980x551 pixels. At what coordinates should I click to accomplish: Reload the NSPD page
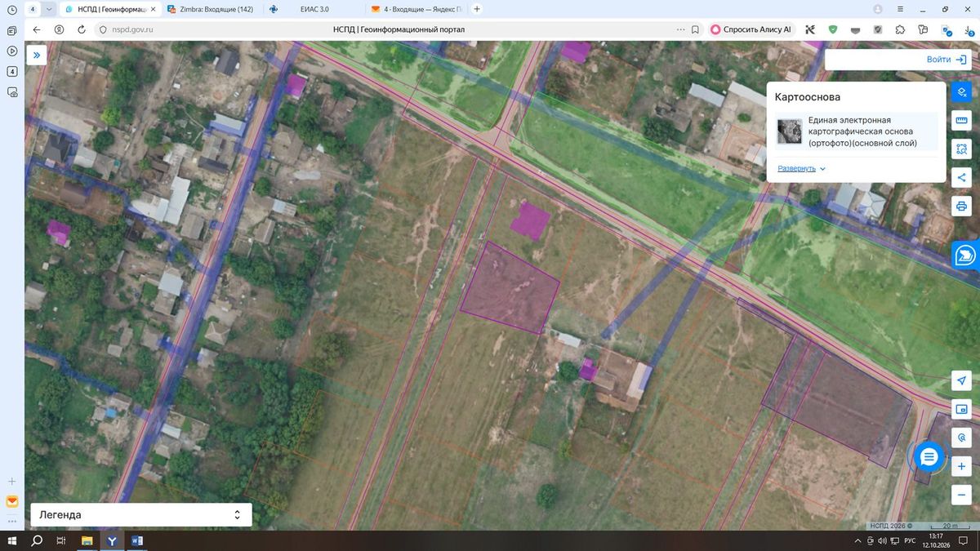(82, 29)
